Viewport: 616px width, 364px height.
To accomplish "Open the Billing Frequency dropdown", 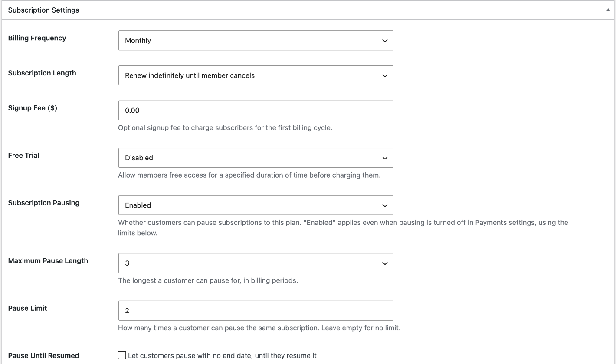I will coord(256,40).
